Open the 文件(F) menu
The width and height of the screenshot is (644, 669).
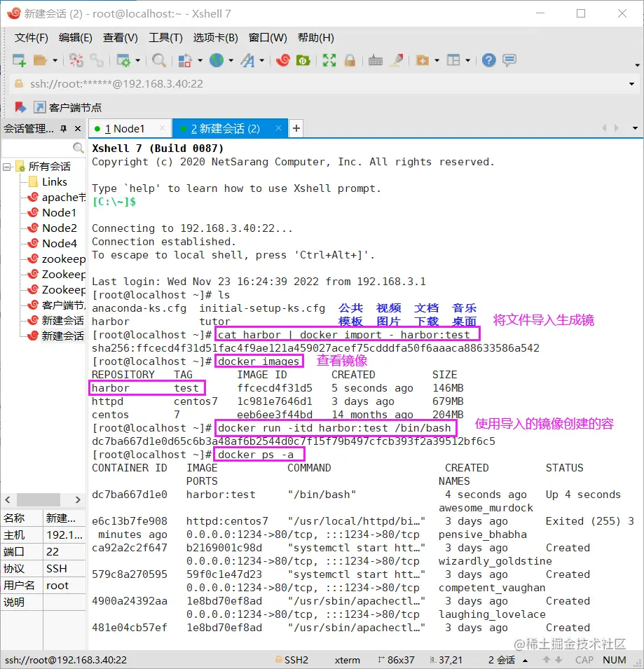tap(31, 38)
